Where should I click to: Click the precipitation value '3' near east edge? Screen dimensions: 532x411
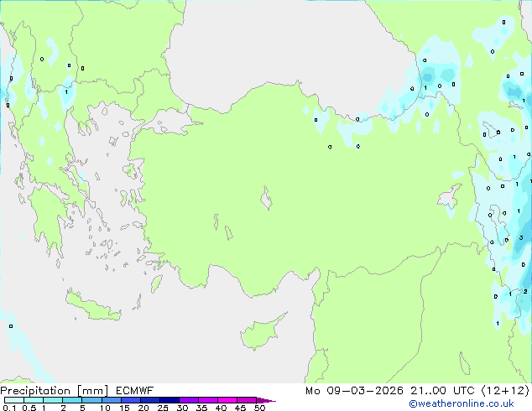coord(521,237)
